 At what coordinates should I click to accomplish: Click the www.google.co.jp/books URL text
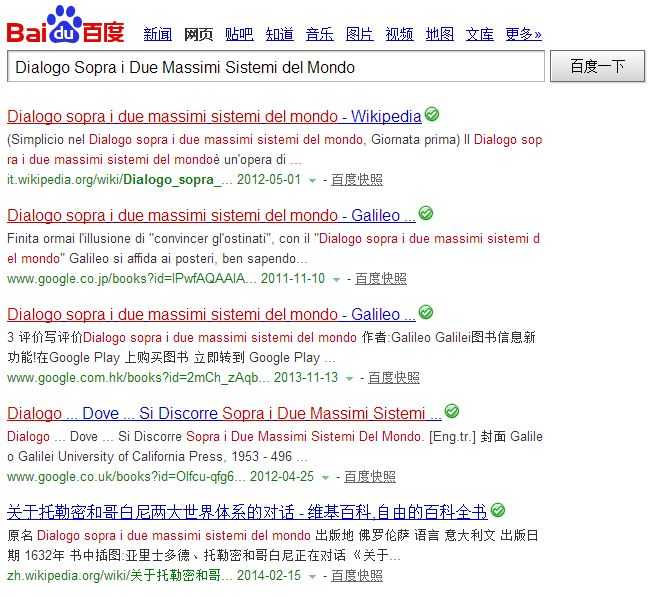tap(131, 279)
